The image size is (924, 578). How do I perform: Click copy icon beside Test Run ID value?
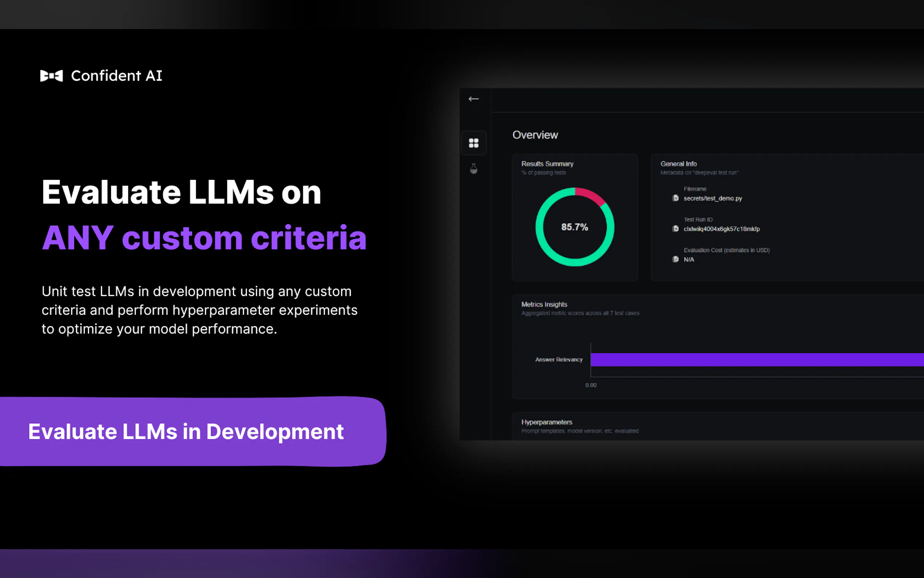675,229
